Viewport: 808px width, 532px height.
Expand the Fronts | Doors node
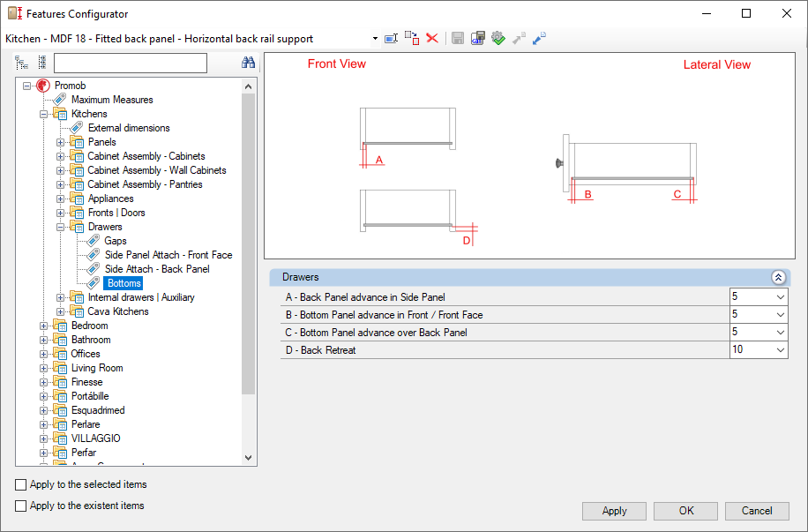(60, 213)
